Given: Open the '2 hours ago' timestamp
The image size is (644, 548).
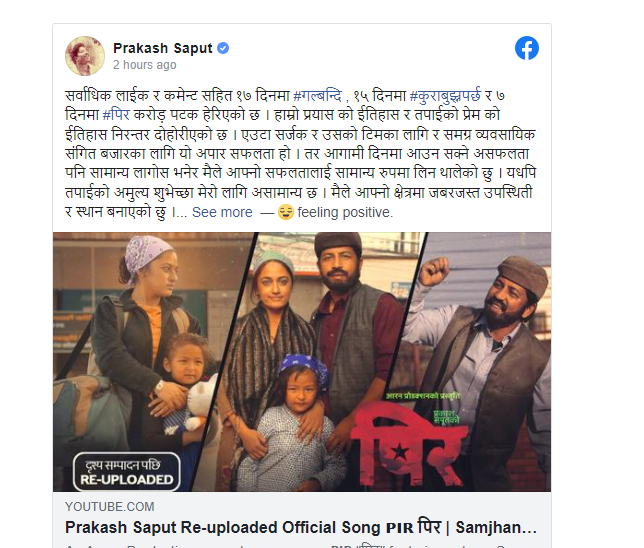Looking at the screenshot, I should (x=145, y=65).
